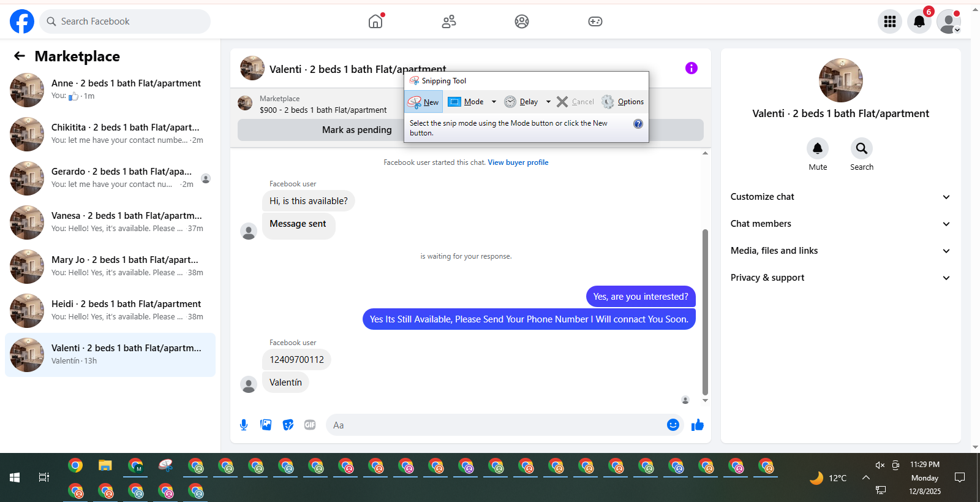Image resolution: width=980 pixels, height=502 pixels.
Task: Open the 12°C weather widget
Action: point(828,478)
